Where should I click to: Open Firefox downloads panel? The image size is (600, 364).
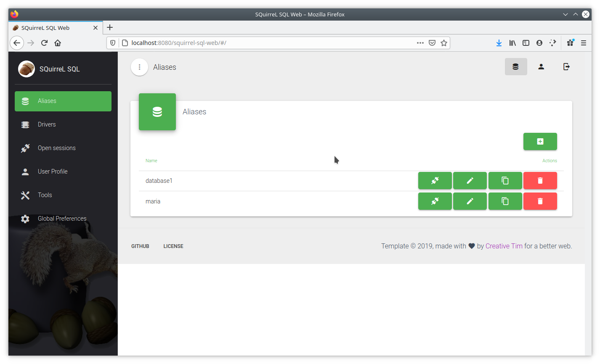499,43
